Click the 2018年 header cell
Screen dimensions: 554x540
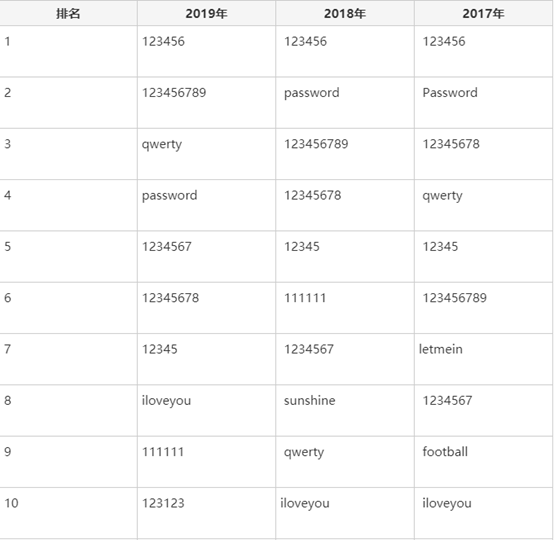click(x=345, y=13)
